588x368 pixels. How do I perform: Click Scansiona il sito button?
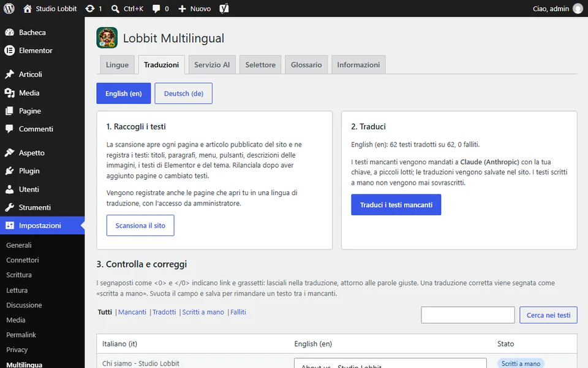(140, 225)
